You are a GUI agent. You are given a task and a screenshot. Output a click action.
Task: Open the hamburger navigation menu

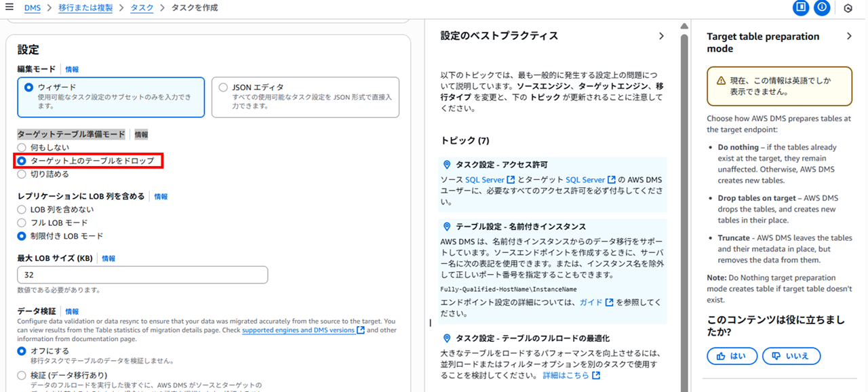pyautogui.click(x=9, y=8)
